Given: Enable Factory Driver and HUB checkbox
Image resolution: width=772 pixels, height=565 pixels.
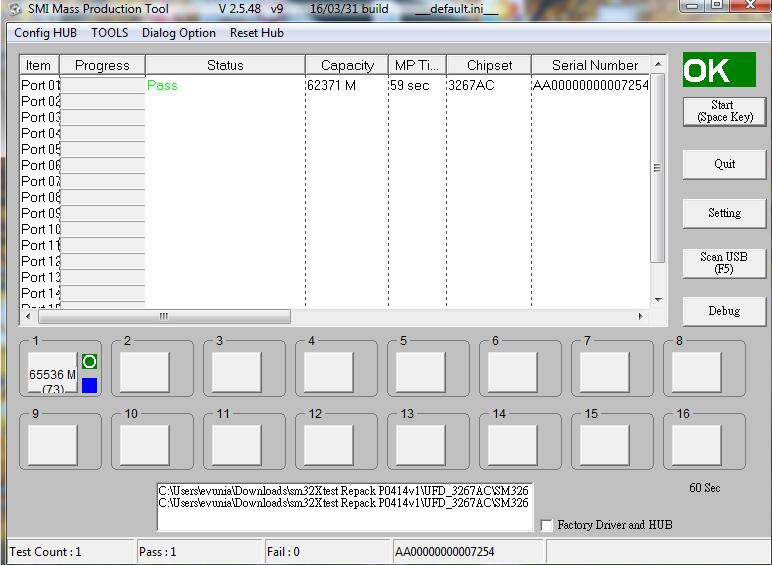Looking at the screenshot, I should click(x=547, y=525).
